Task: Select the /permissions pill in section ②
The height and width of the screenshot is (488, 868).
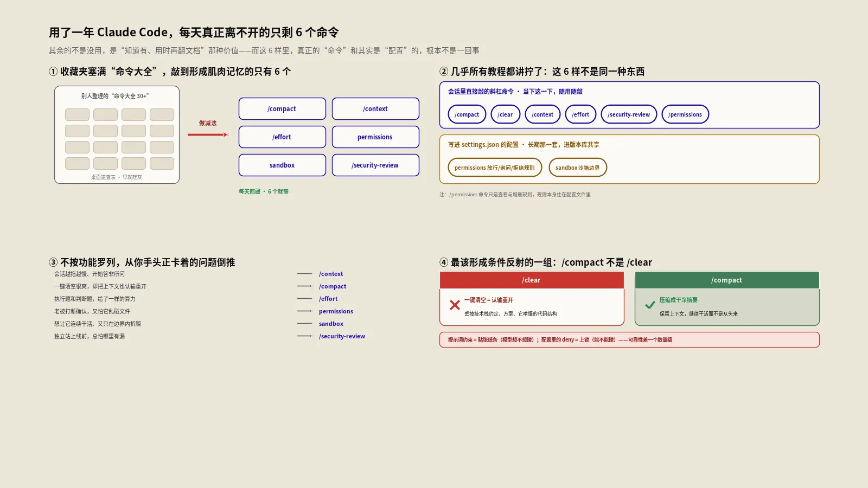Action: point(685,114)
